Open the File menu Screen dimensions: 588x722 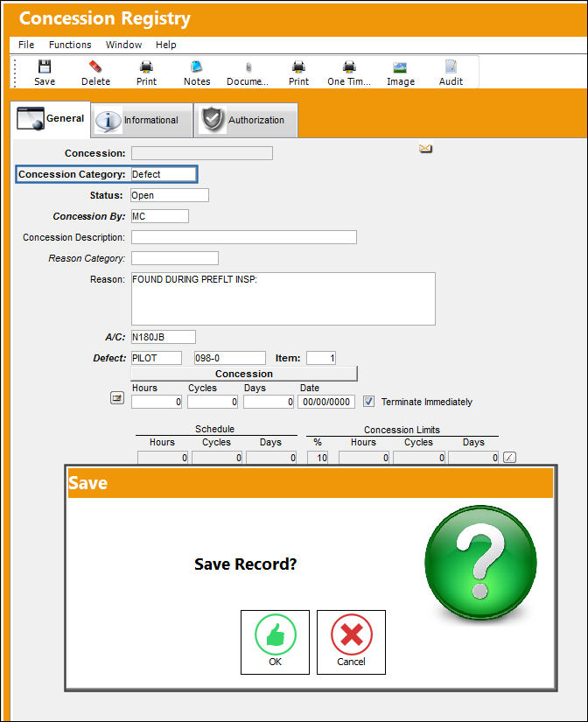[x=26, y=45]
